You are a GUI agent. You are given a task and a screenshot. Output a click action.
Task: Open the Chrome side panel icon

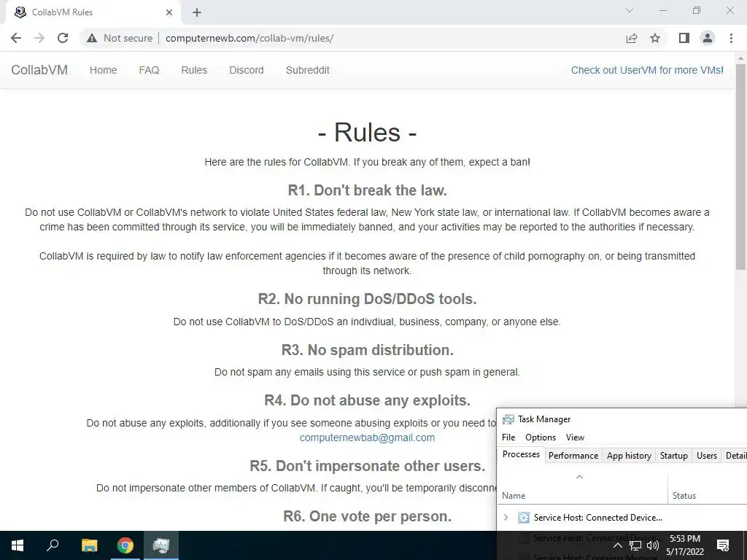point(684,38)
